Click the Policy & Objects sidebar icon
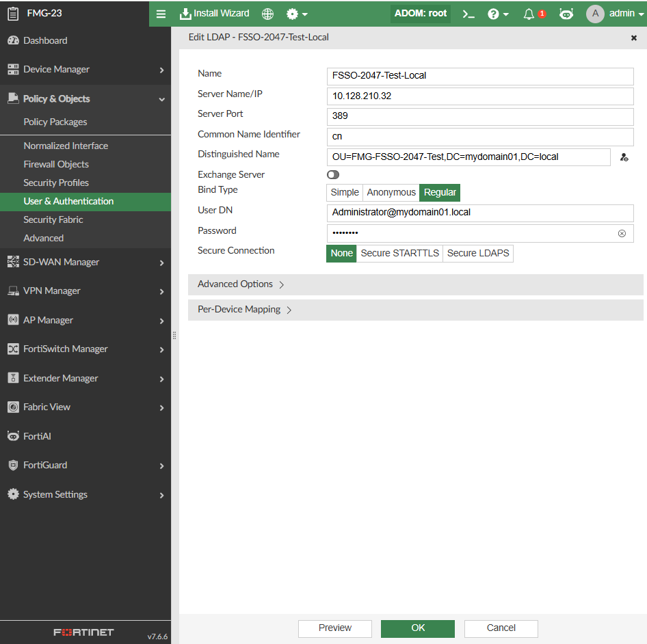647x644 pixels. click(x=13, y=98)
